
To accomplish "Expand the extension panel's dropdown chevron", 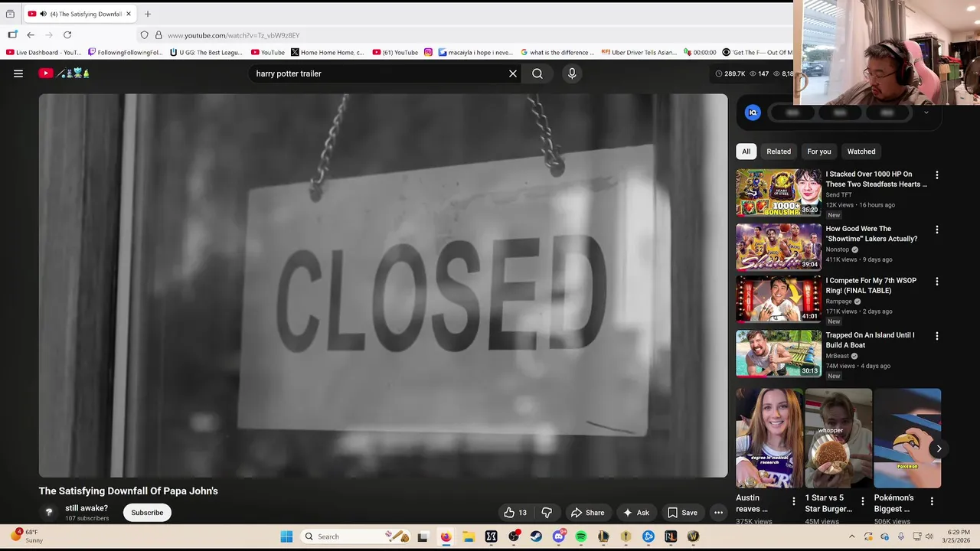I will pos(926,112).
